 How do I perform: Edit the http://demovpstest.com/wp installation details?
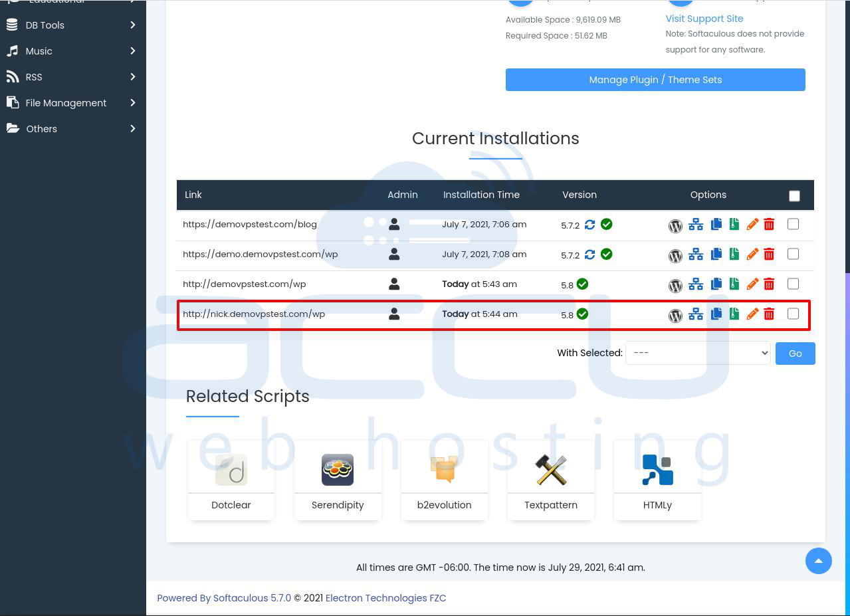click(x=752, y=284)
